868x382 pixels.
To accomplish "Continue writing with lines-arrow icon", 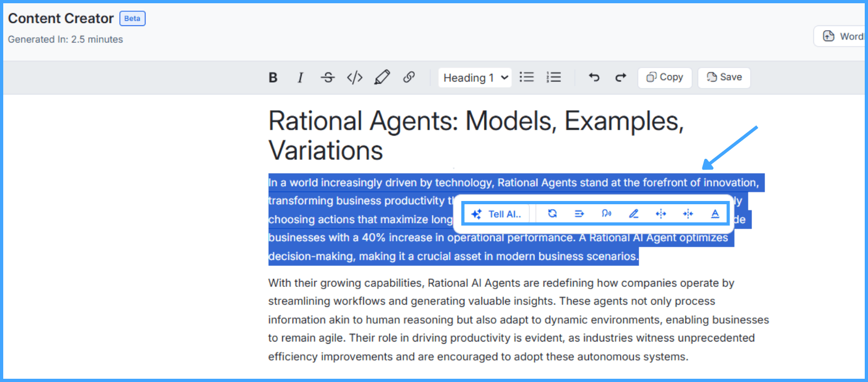I will coord(579,214).
